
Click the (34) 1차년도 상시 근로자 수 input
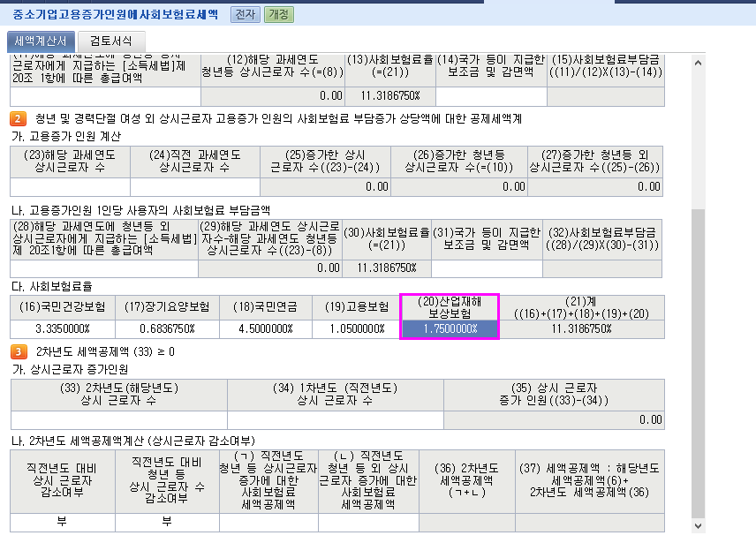pos(336,420)
